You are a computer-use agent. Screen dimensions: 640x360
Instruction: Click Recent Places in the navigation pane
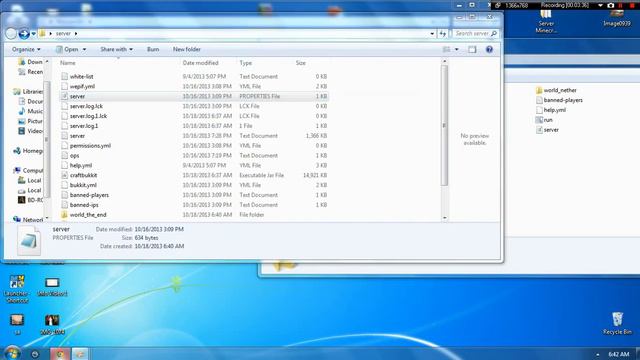31,72
